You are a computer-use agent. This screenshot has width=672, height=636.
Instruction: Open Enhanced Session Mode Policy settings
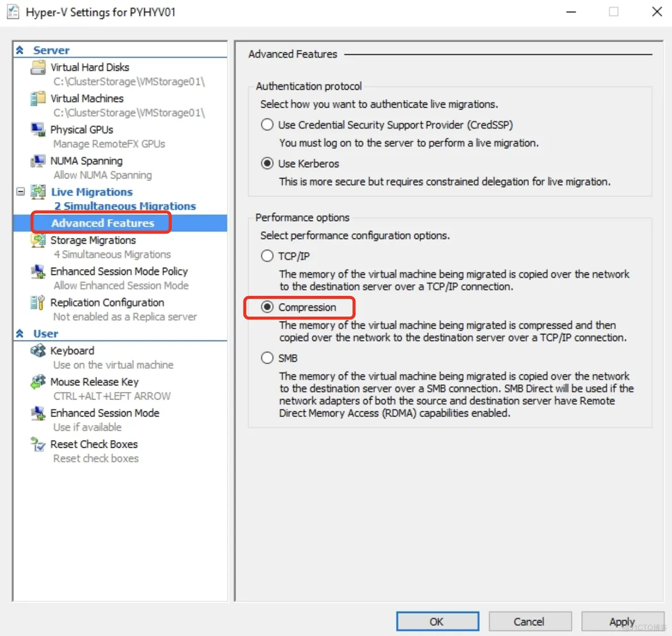119,272
